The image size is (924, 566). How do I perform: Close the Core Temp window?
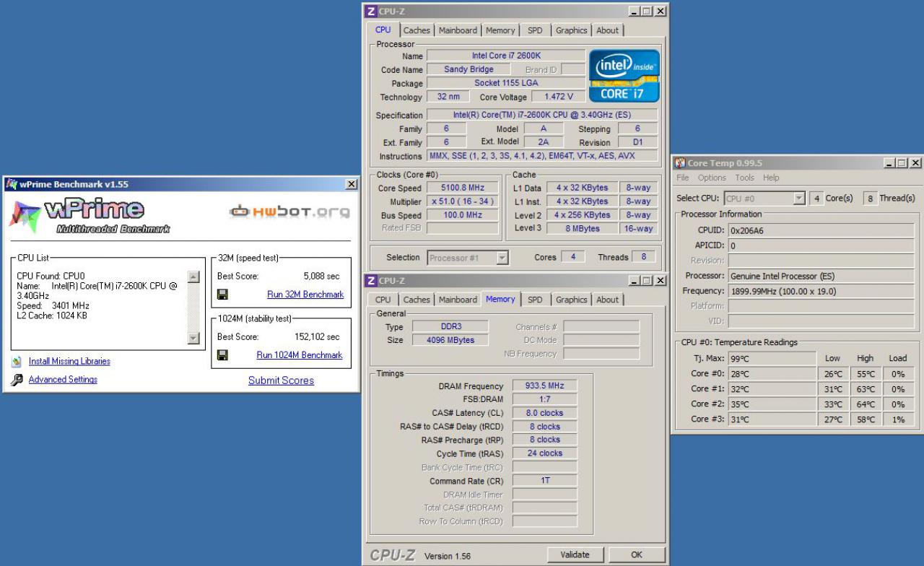coord(915,163)
